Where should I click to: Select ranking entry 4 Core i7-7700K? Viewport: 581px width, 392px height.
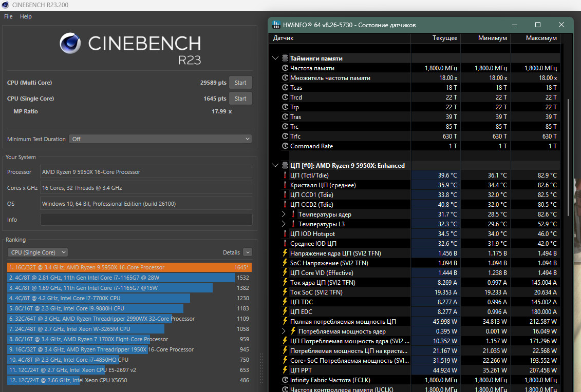[129, 298]
